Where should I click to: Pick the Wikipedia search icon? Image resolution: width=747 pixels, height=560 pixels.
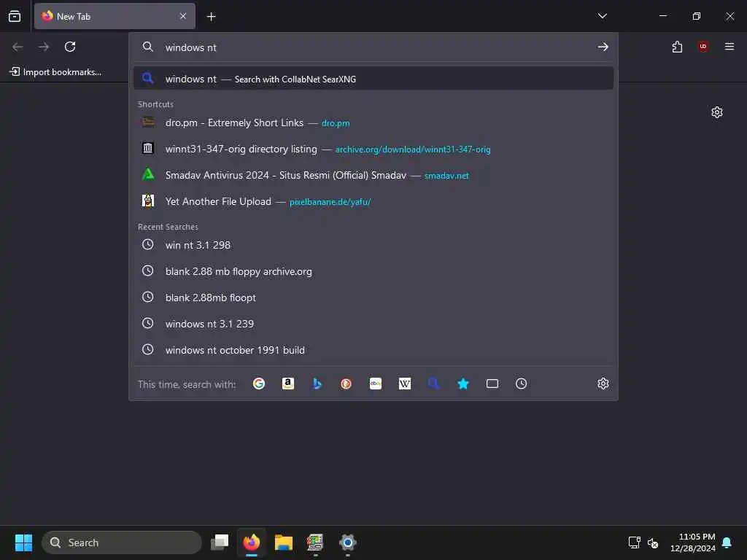click(404, 384)
